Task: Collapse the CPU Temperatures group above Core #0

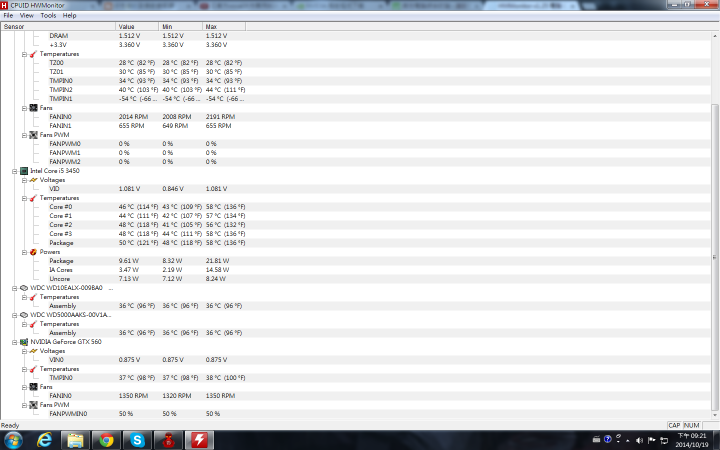Action: pos(24,198)
